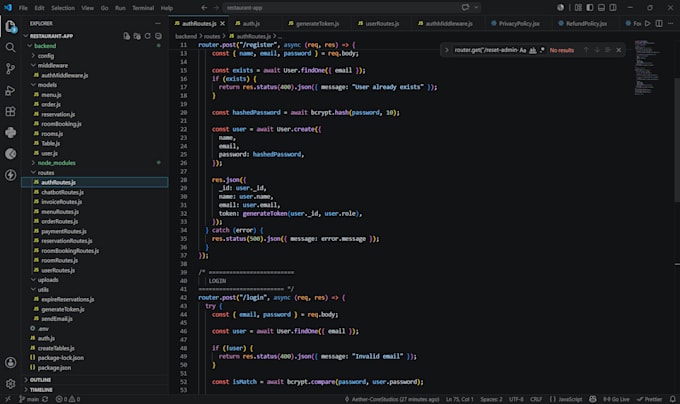Open Explorer views and more actions menu
Screen dimensions: 680x404
158,23
